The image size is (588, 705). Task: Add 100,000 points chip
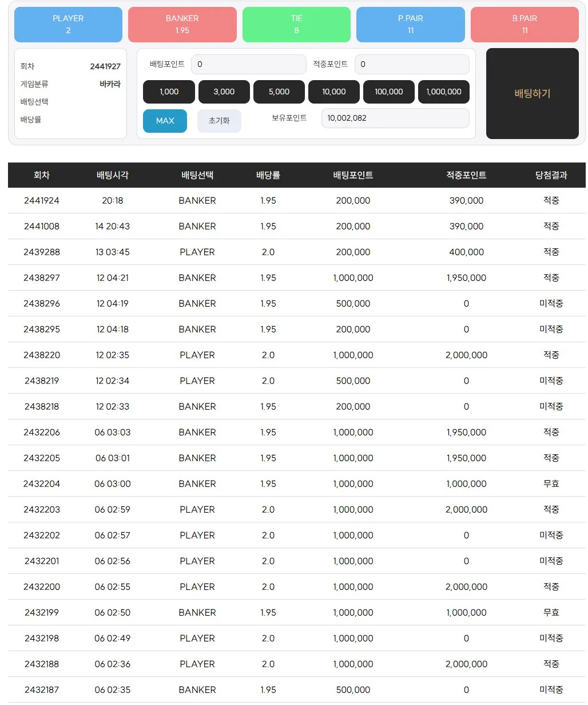[x=389, y=92]
